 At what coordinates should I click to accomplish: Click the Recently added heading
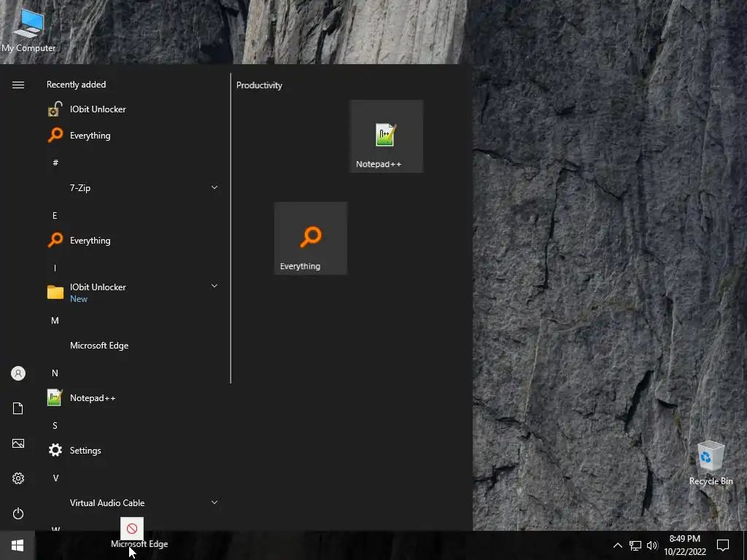click(76, 85)
